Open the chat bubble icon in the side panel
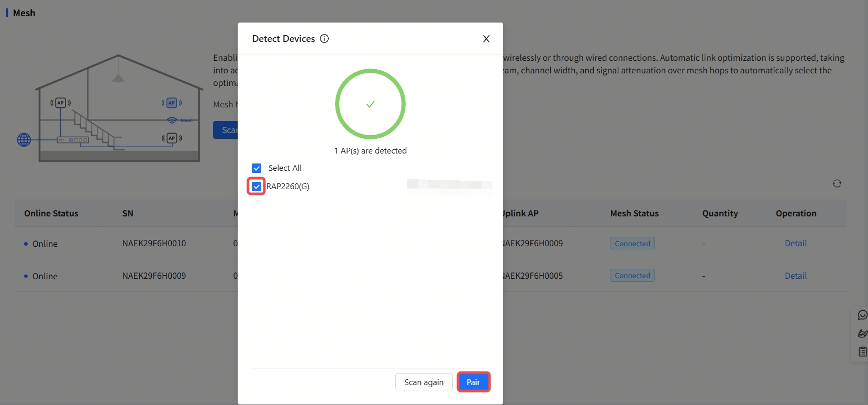868x405 pixels. [x=862, y=315]
